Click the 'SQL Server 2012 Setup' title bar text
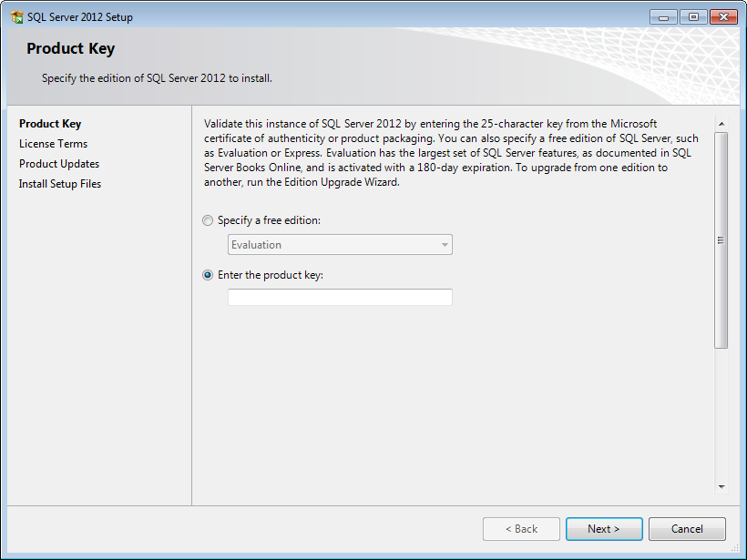 [79, 17]
